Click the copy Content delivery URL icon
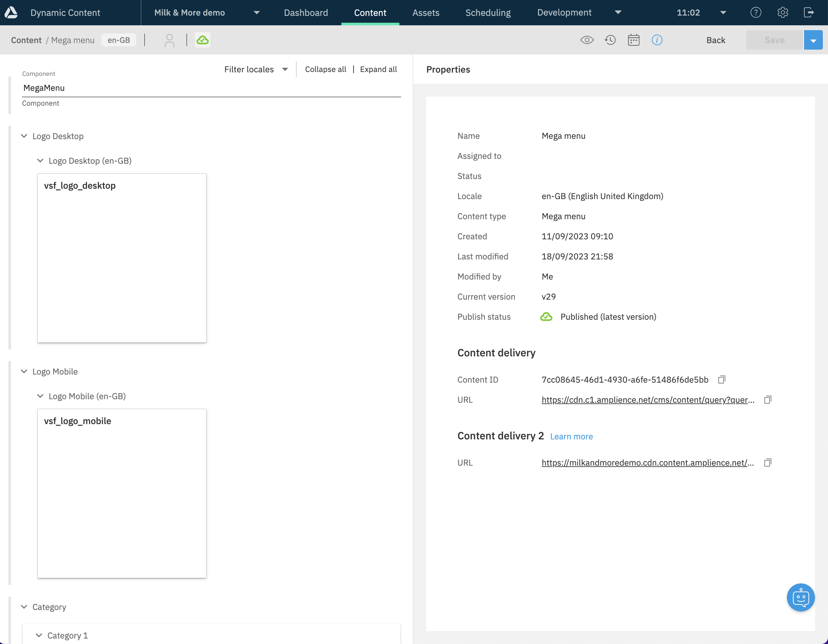Viewport: 828px width, 644px height. 768,400
